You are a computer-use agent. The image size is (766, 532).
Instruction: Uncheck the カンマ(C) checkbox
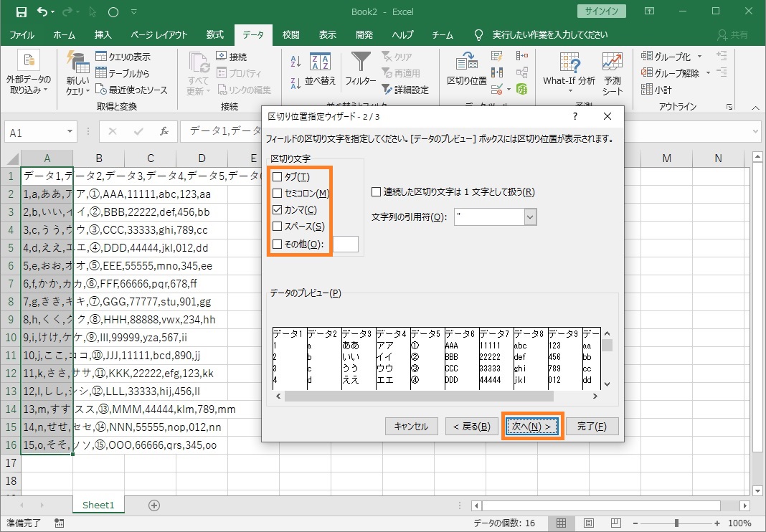[x=277, y=210]
